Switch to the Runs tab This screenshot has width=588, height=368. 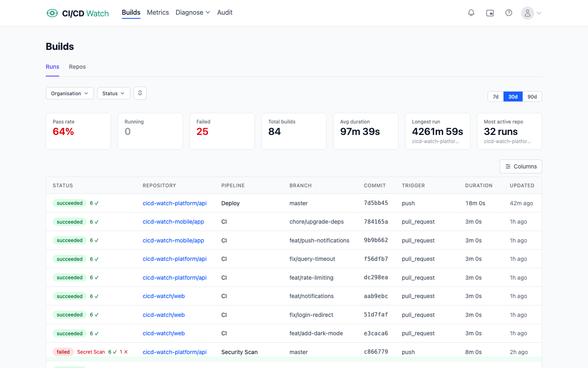52,67
